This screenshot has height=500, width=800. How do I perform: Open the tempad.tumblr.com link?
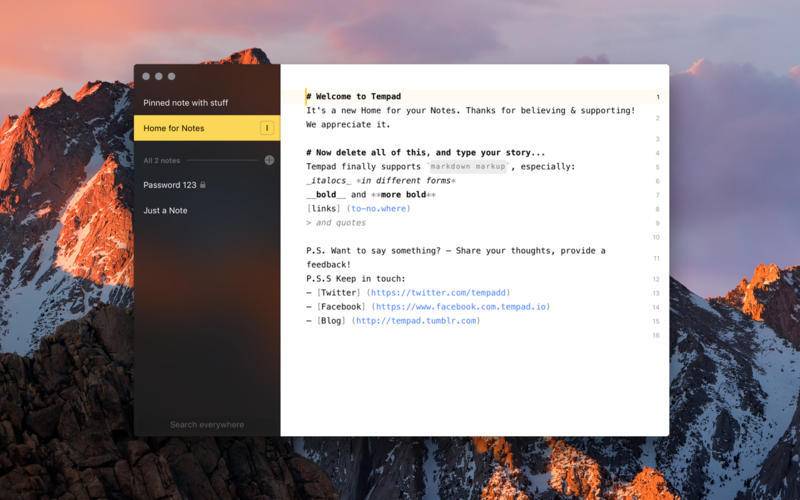click(x=416, y=320)
